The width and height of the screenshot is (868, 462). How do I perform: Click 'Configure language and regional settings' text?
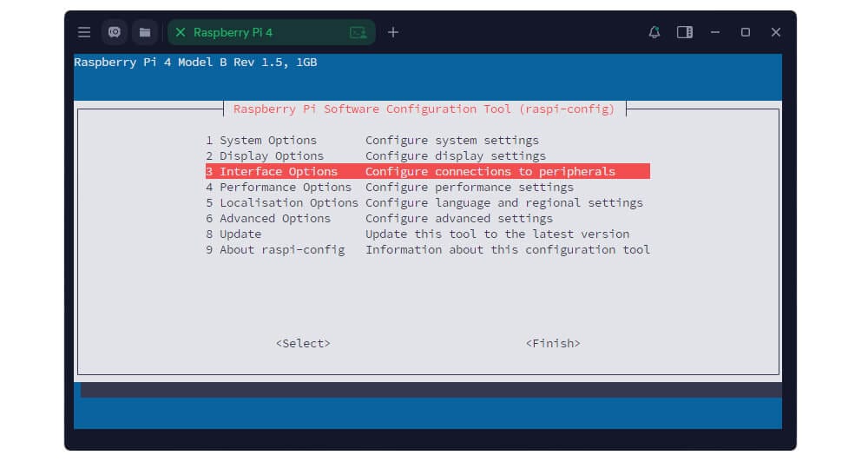[x=503, y=202]
